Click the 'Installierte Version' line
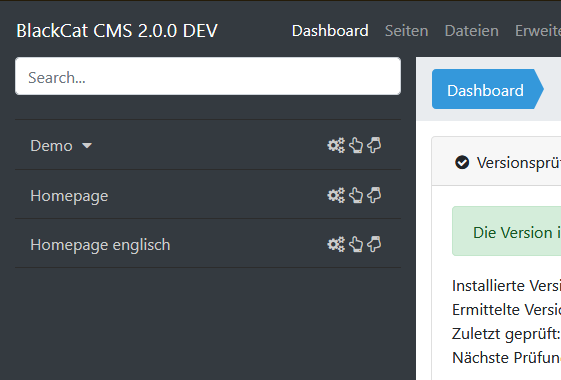Screen dimensions: 561x380 pyautogui.click(x=506, y=286)
